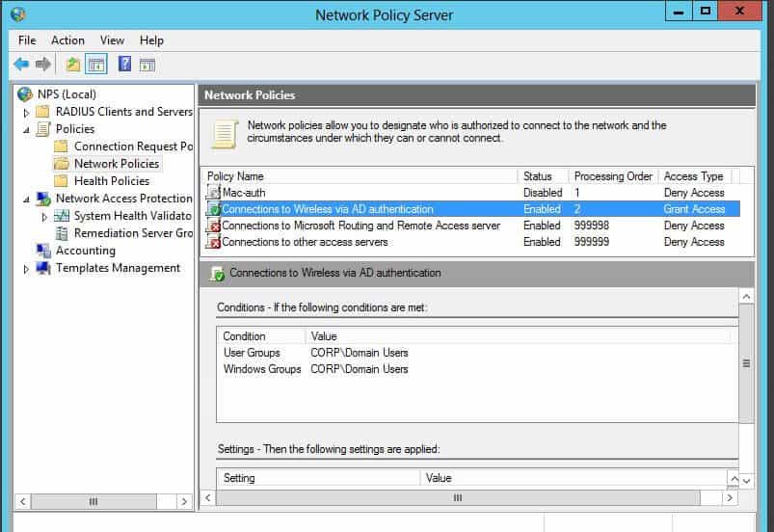Click the Health Policies folder icon

coord(61,180)
